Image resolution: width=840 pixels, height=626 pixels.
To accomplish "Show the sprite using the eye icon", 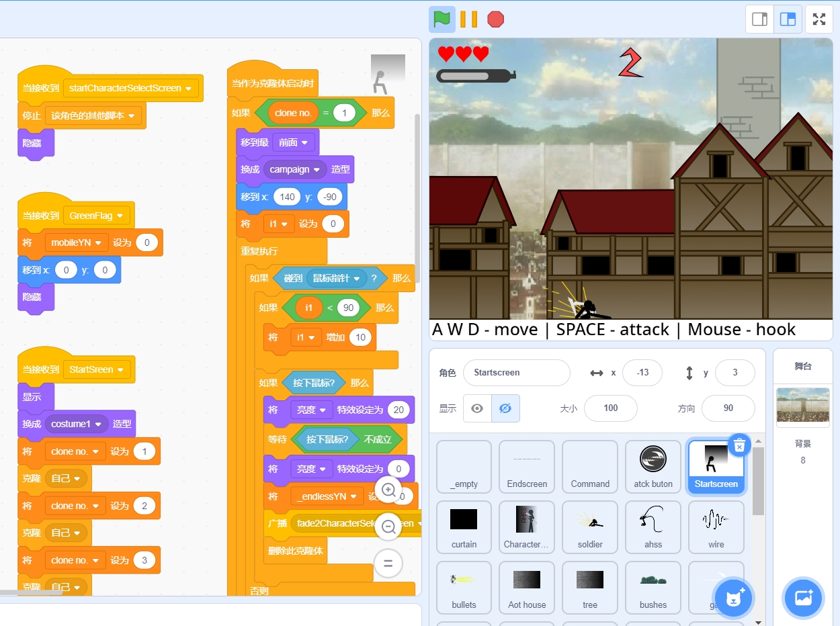I will point(477,408).
